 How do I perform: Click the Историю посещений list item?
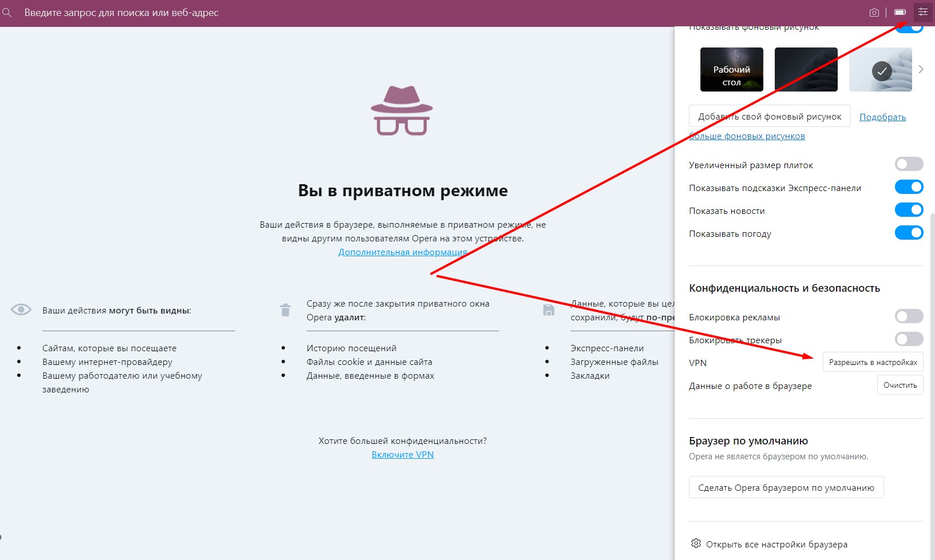351,348
